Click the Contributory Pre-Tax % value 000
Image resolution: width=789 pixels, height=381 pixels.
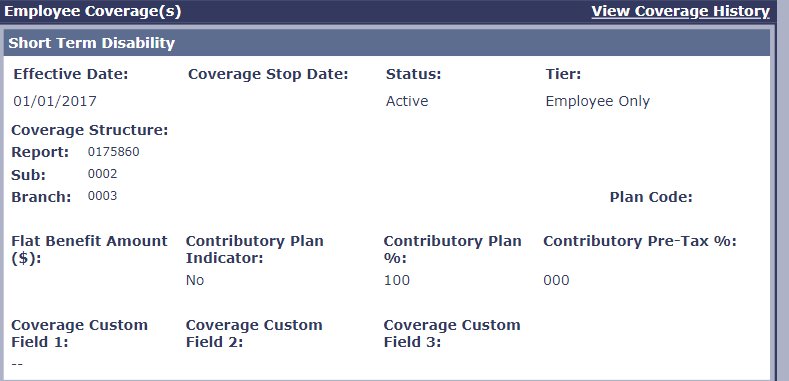coord(556,280)
